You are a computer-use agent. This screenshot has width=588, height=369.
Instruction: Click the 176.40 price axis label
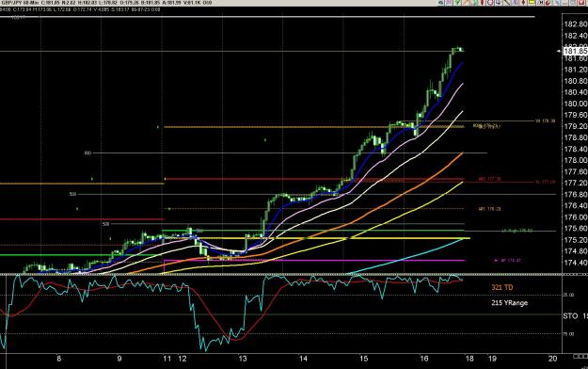[x=576, y=205]
